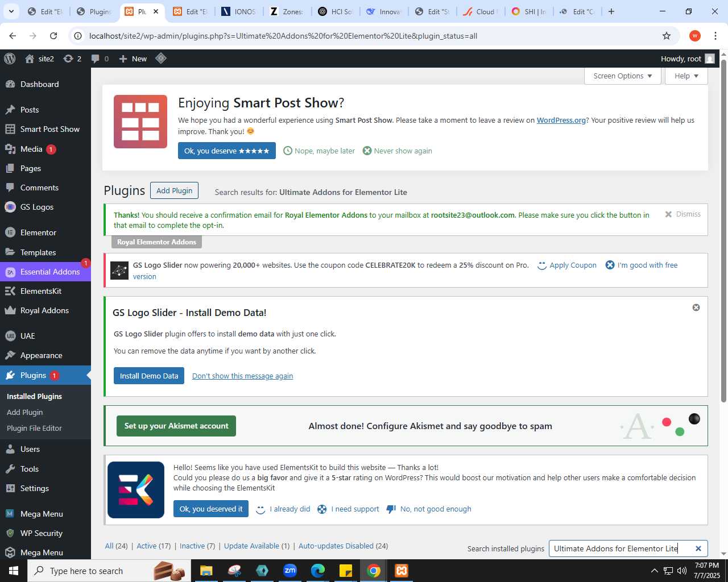
Task: Open a new browser tab
Action: click(x=611, y=11)
